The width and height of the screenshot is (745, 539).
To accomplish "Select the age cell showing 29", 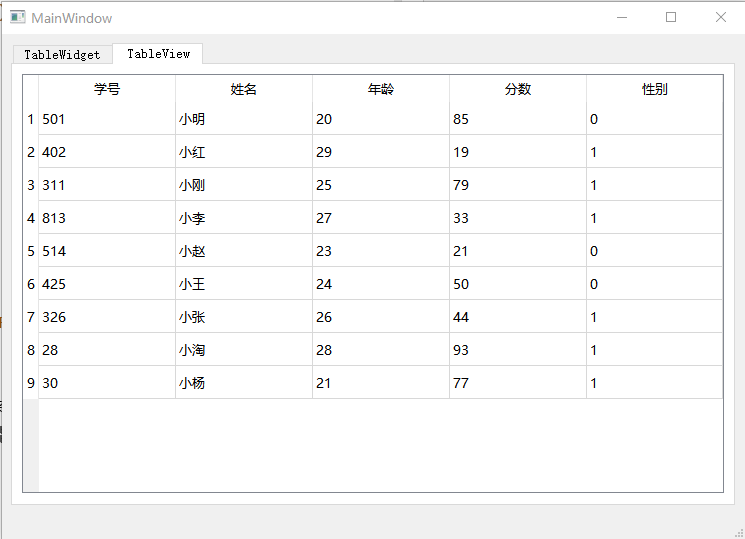I will click(381, 152).
